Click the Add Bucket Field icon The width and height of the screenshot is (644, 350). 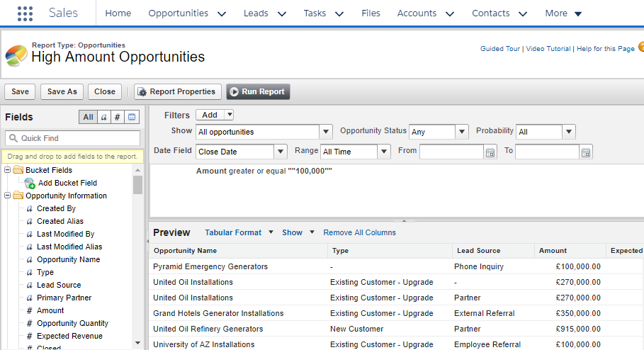30,184
